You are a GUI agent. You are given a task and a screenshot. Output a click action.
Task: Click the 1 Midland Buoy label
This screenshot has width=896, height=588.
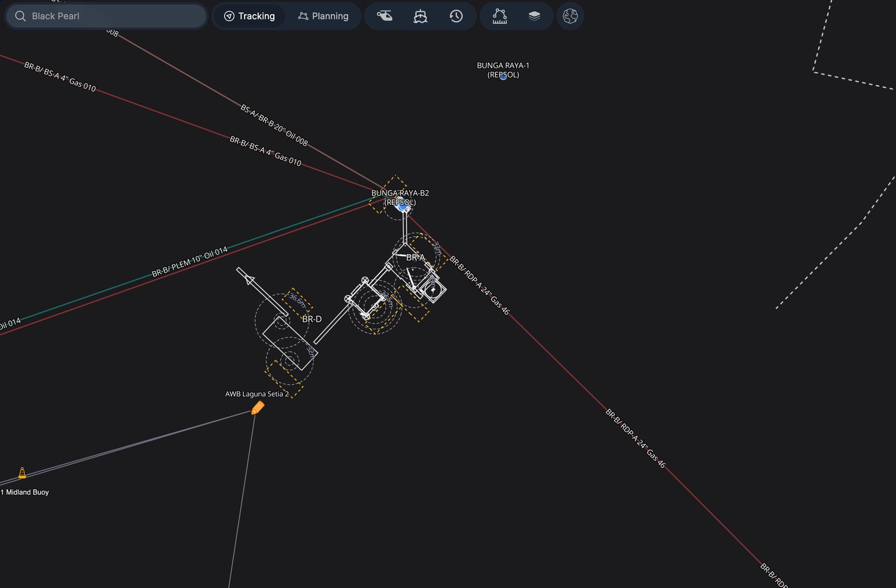coord(25,492)
